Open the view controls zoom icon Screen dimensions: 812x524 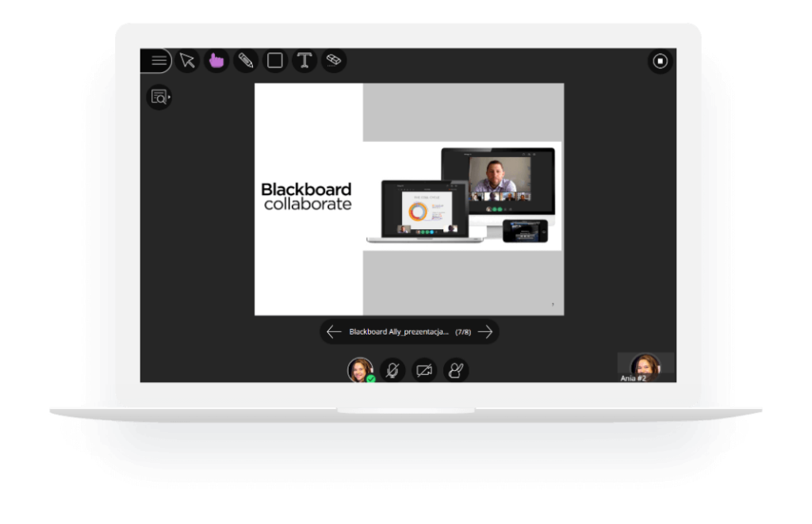[159, 97]
